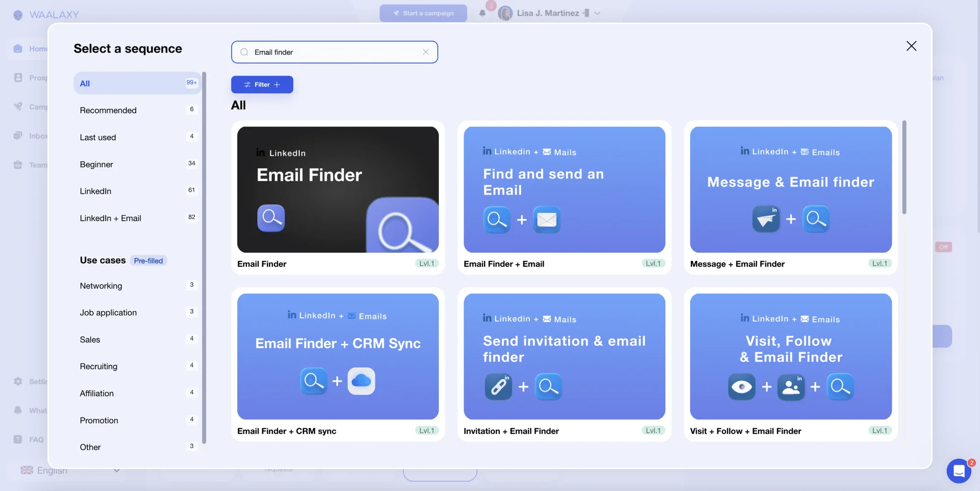Open the Campaigns rocket icon
Image resolution: width=980 pixels, height=491 pixels.
[x=18, y=106]
